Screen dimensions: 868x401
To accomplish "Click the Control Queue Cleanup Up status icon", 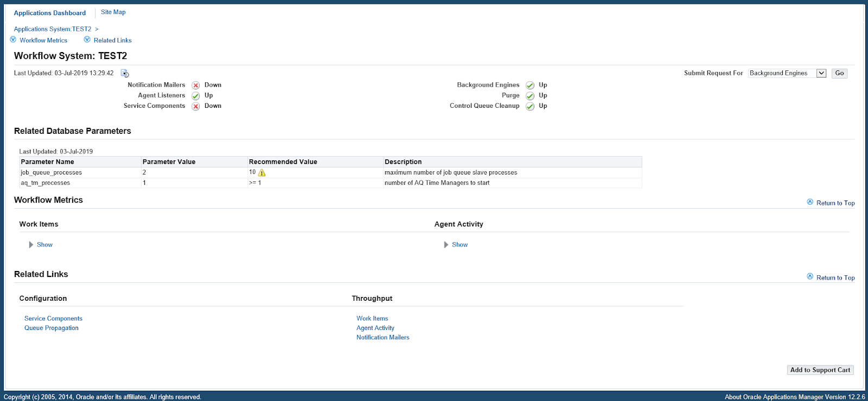I will [x=530, y=106].
